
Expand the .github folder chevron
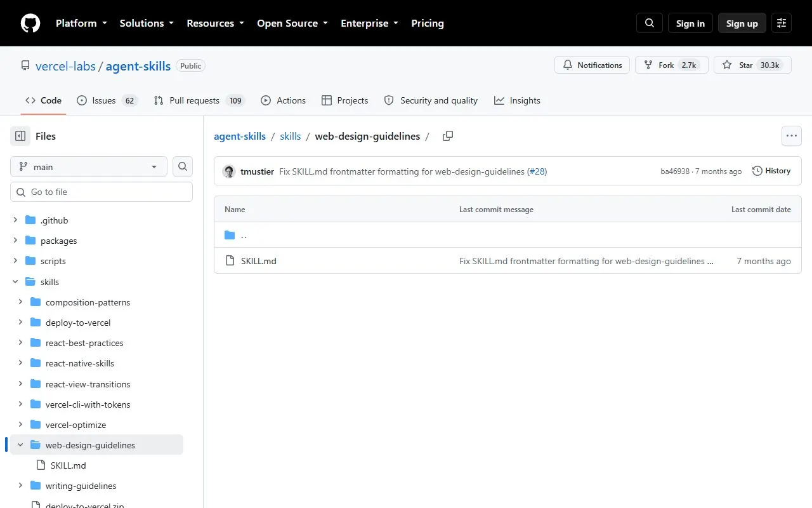pos(15,220)
